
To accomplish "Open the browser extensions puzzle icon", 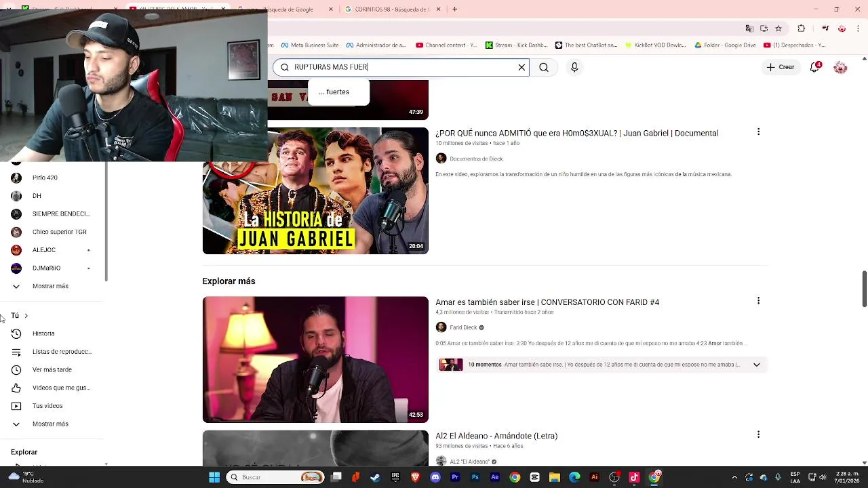I will (x=801, y=28).
